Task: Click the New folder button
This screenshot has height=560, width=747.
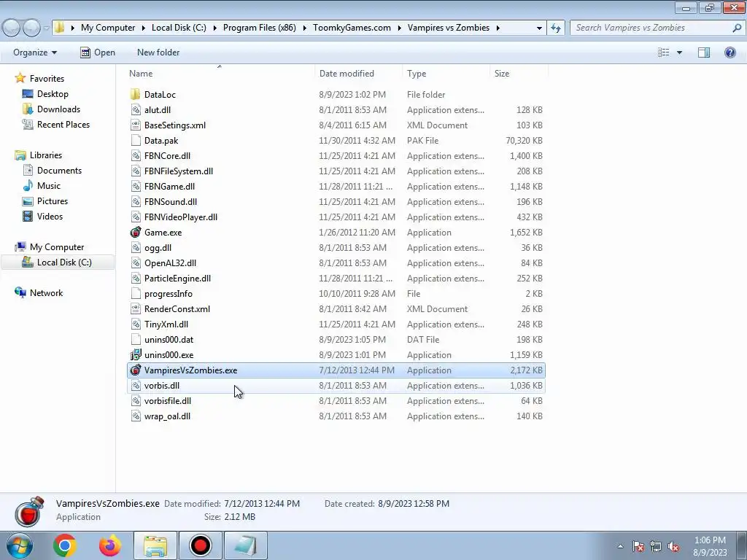Action: click(x=158, y=52)
